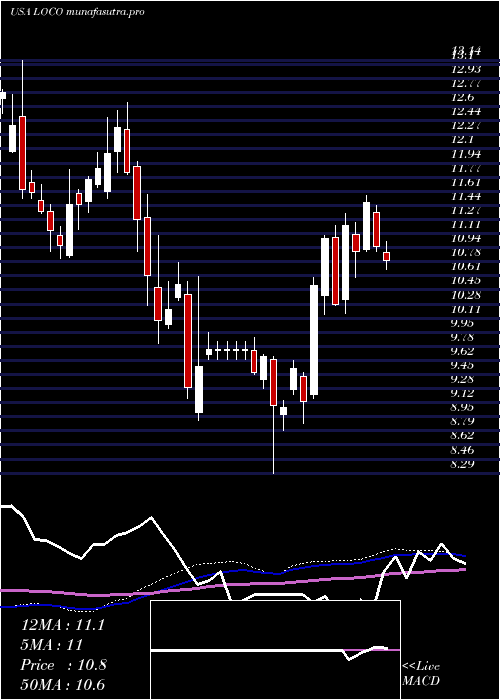Click the 12.1 price level label
Viewport: 500px width, 700px height.
463,139
